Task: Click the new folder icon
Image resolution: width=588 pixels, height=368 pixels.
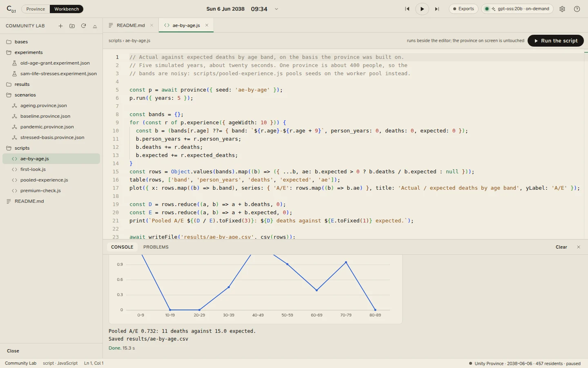Action: tap(72, 26)
